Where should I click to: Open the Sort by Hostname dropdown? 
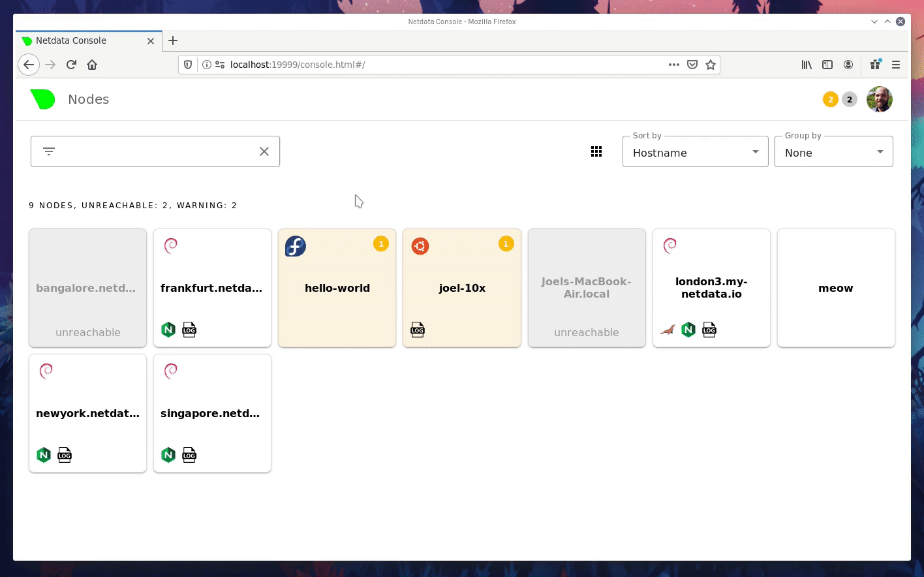pos(695,152)
